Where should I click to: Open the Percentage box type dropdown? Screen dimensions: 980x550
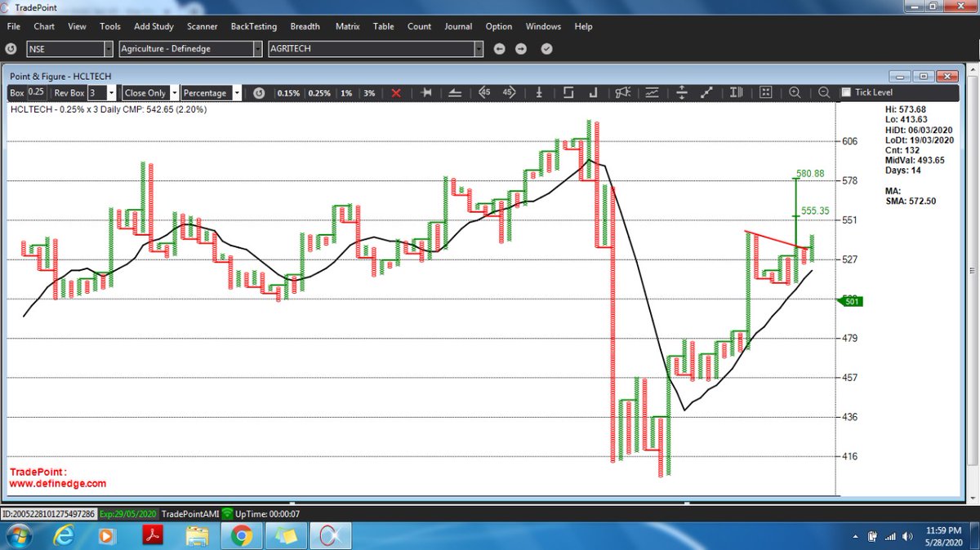(x=237, y=93)
